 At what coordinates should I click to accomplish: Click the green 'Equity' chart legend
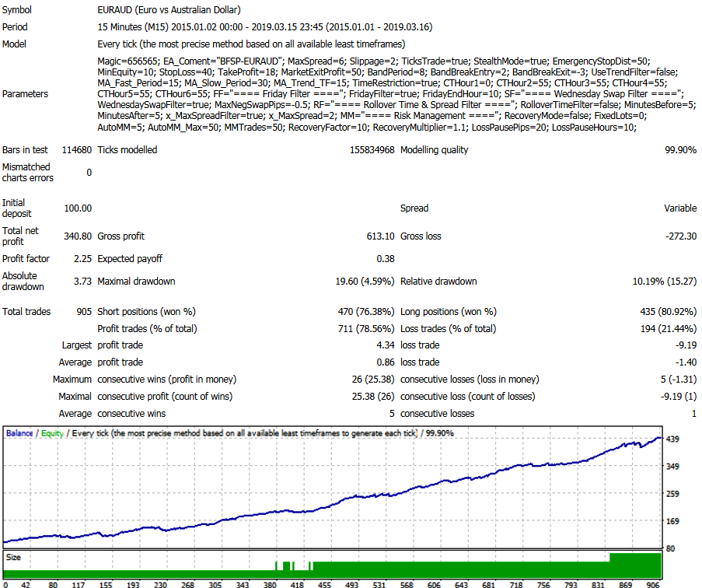[52, 433]
